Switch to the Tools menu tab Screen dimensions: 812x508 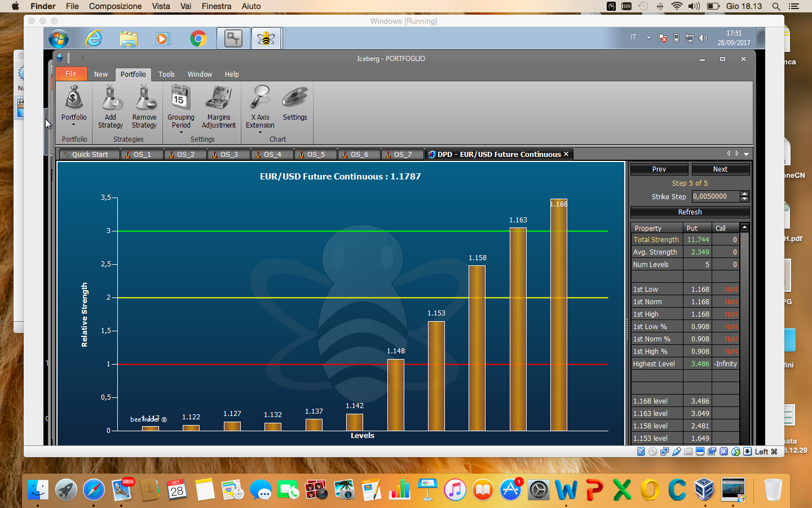coord(166,75)
